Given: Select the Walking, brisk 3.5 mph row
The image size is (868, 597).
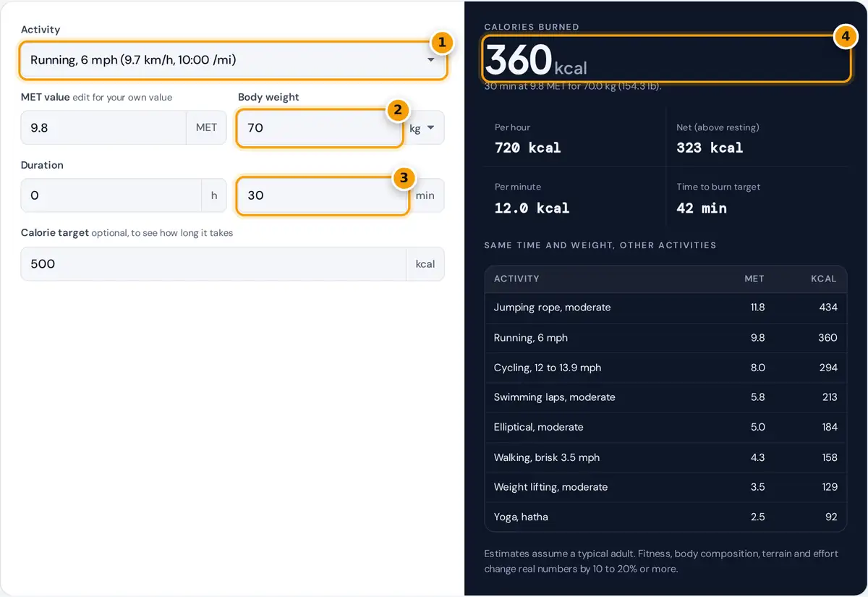Looking at the screenshot, I should 665,457.
